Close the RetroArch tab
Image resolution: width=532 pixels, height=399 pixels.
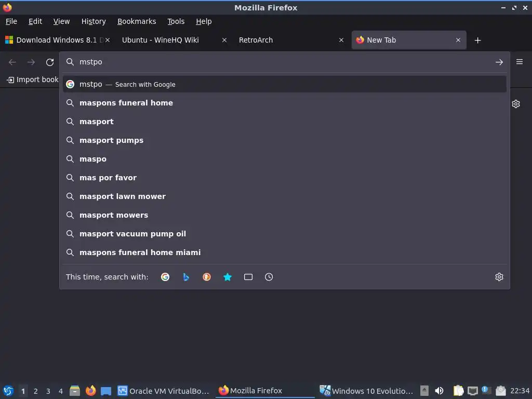click(x=341, y=40)
